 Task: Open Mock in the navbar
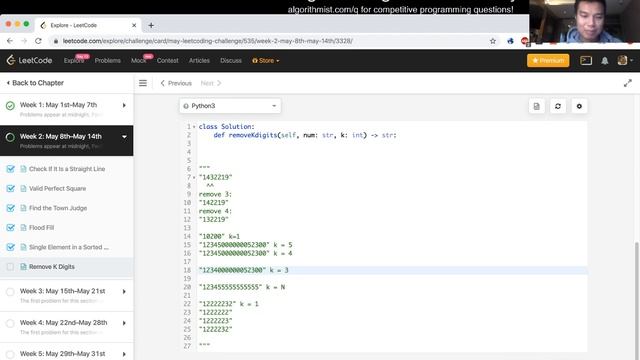click(x=139, y=60)
